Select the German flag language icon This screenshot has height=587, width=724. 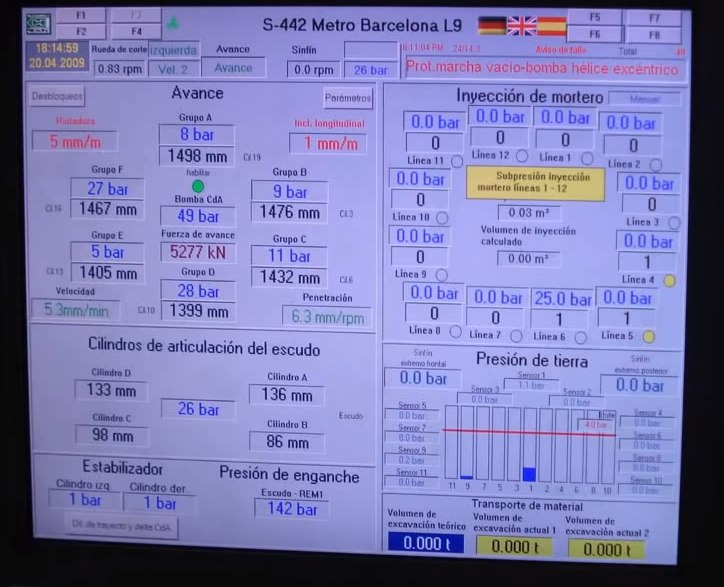tap(491, 25)
